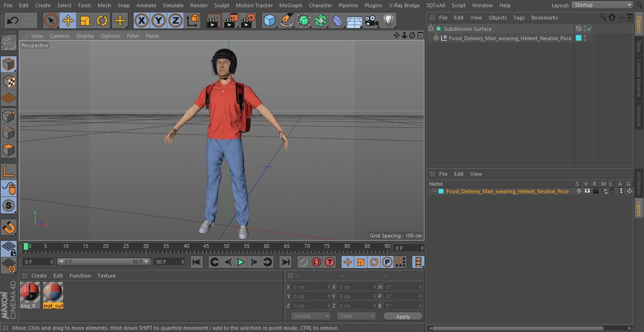Click the Enable Axis L icon

(9, 171)
